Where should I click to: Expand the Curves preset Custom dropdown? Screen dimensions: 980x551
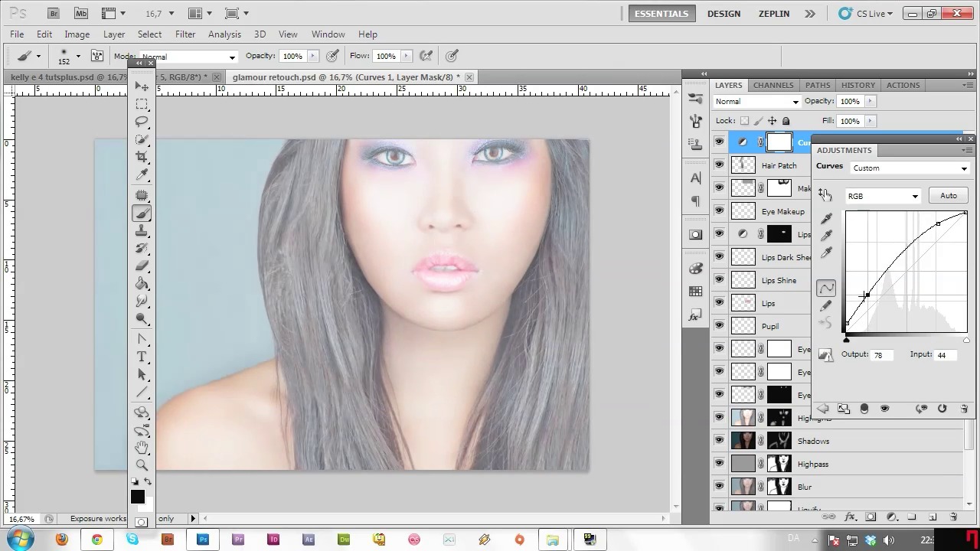click(910, 168)
